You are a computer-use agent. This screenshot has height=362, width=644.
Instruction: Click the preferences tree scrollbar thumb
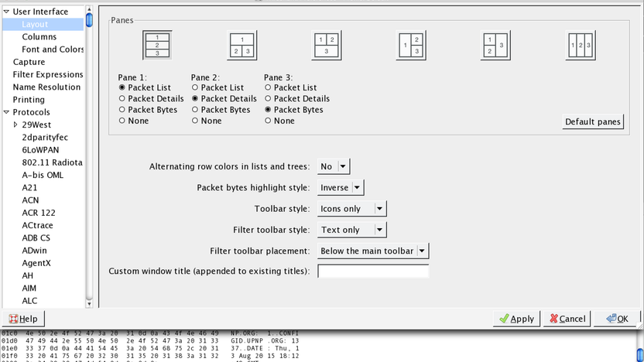click(x=89, y=20)
